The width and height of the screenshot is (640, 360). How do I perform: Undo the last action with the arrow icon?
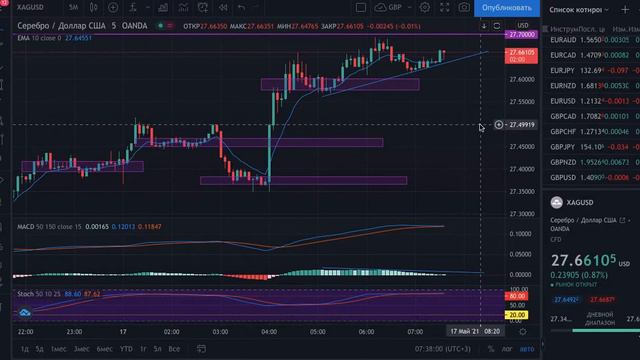242,7
